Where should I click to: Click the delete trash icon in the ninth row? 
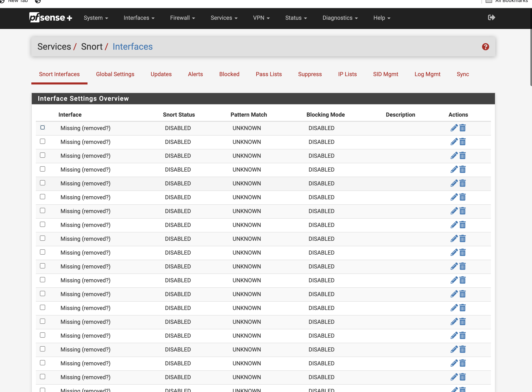462,239
